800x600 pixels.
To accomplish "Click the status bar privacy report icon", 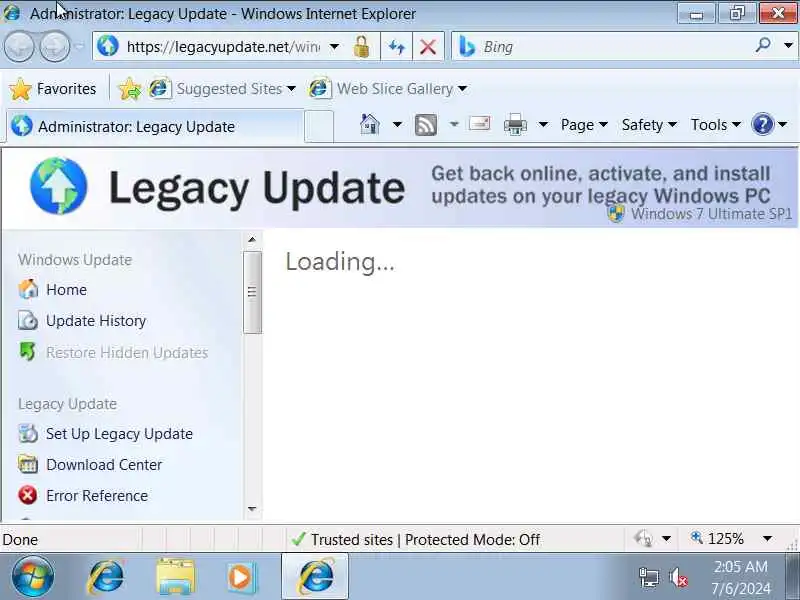I will point(643,538).
